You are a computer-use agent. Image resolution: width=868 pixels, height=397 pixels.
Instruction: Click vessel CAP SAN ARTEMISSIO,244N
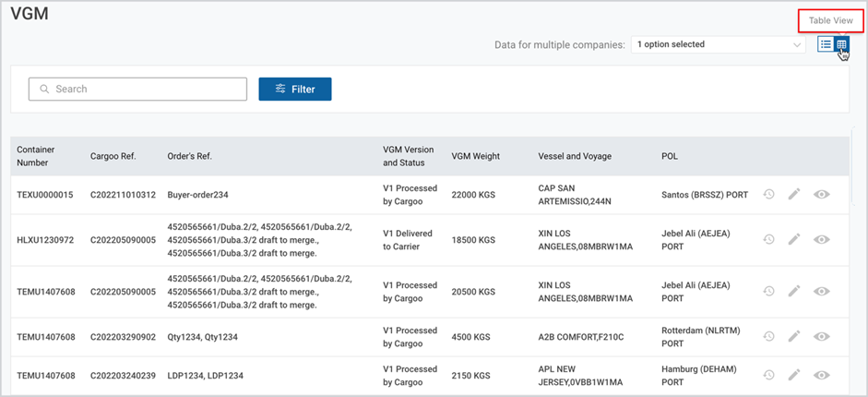coord(574,195)
